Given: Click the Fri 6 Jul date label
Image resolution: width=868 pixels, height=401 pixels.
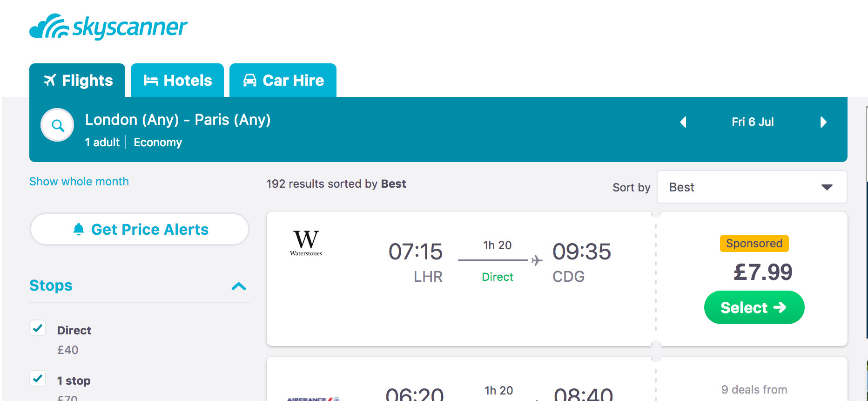Looking at the screenshot, I should 753,122.
